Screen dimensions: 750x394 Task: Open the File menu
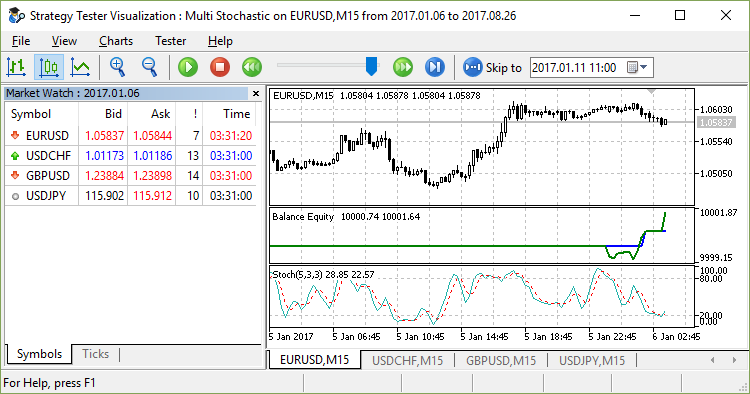tap(21, 41)
